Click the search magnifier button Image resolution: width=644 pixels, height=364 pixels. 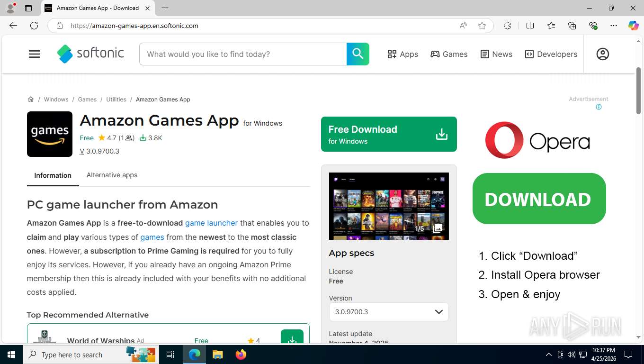pos(358,54)
